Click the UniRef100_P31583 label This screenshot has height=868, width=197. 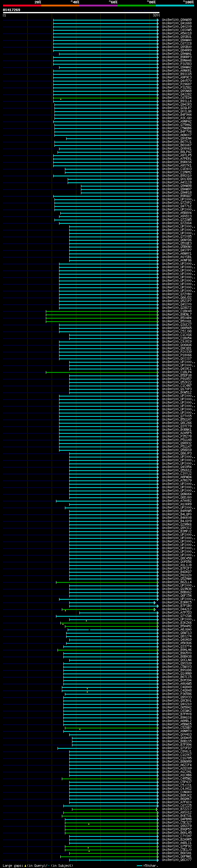[x=177, y=64]
